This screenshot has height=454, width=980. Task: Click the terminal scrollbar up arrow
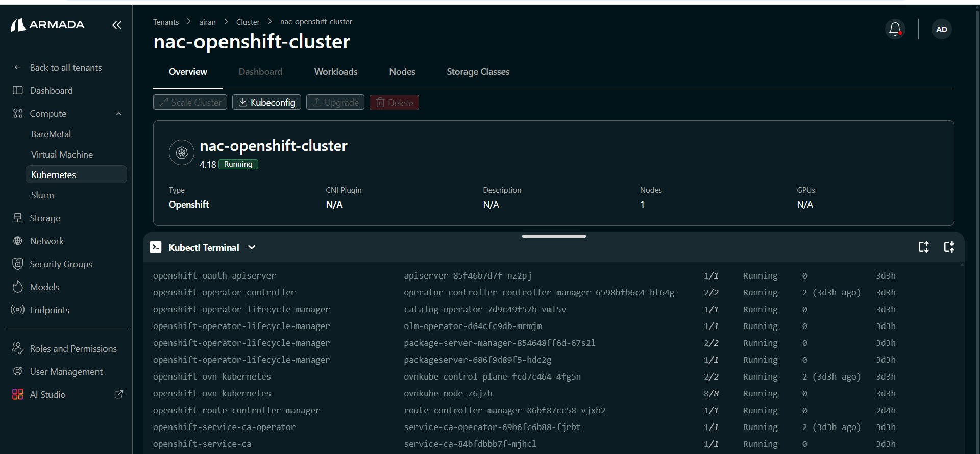962,265
